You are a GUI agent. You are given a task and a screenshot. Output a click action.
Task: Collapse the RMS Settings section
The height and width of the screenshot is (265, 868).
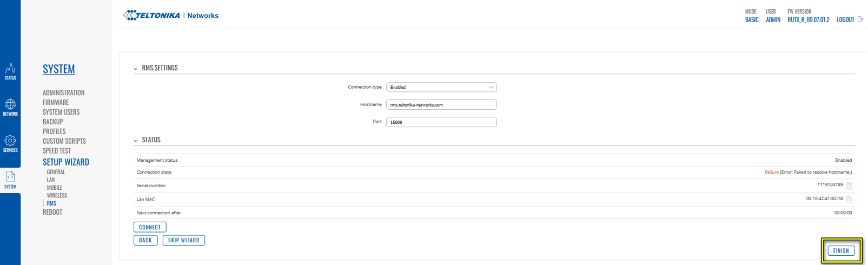click(136, 69)
